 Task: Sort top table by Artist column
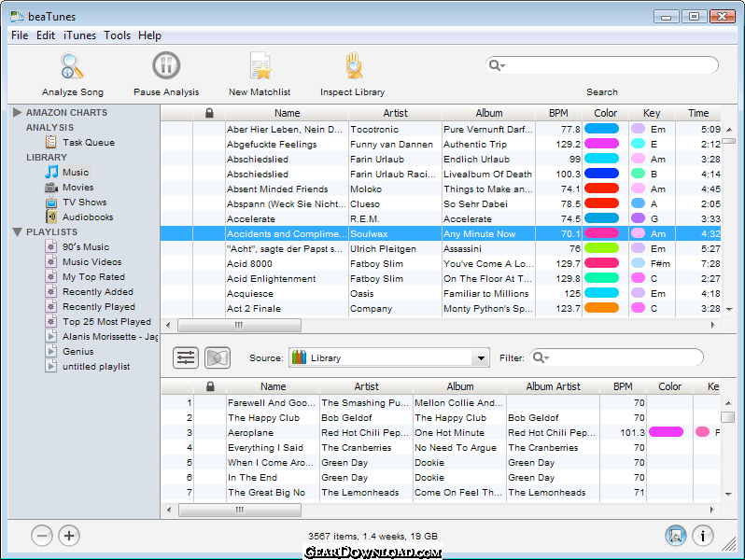click(x=395, y=113)
